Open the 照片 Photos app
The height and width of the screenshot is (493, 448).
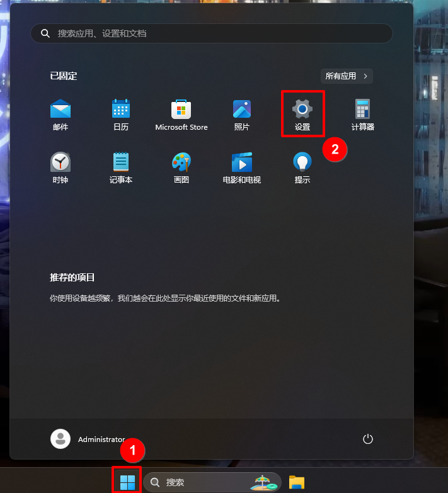241,115
